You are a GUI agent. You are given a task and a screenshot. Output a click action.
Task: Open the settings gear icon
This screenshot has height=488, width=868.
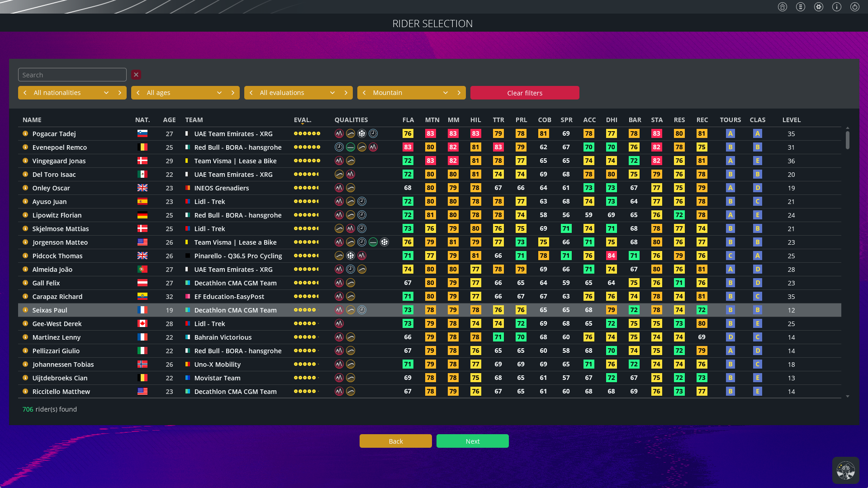[819, 7]
